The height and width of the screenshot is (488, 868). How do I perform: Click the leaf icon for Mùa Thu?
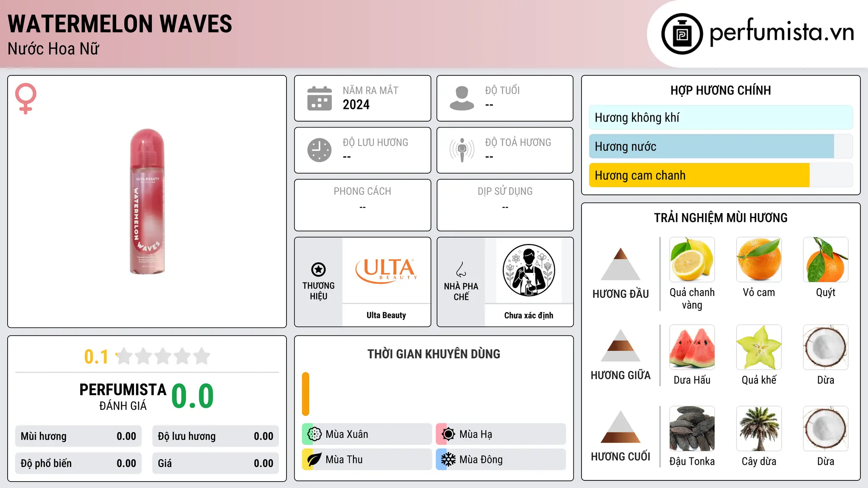pyautogui.click(x=314, y=460)
